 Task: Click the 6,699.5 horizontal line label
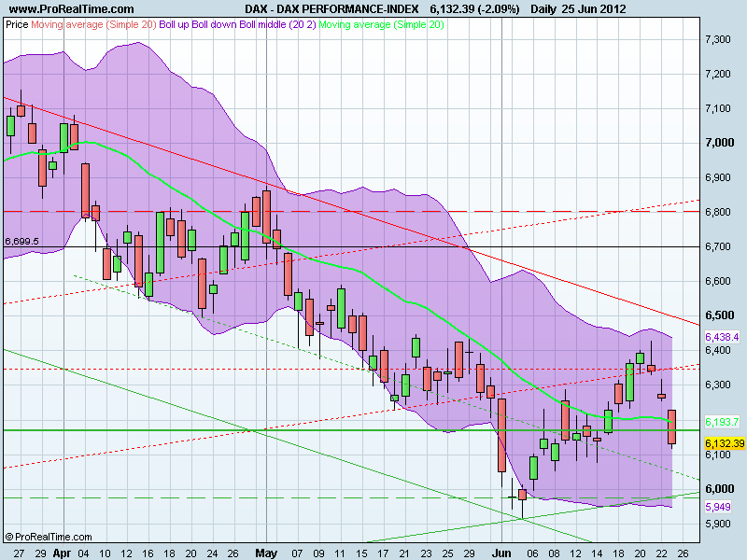pyautogui.click(x=21, y=242)
